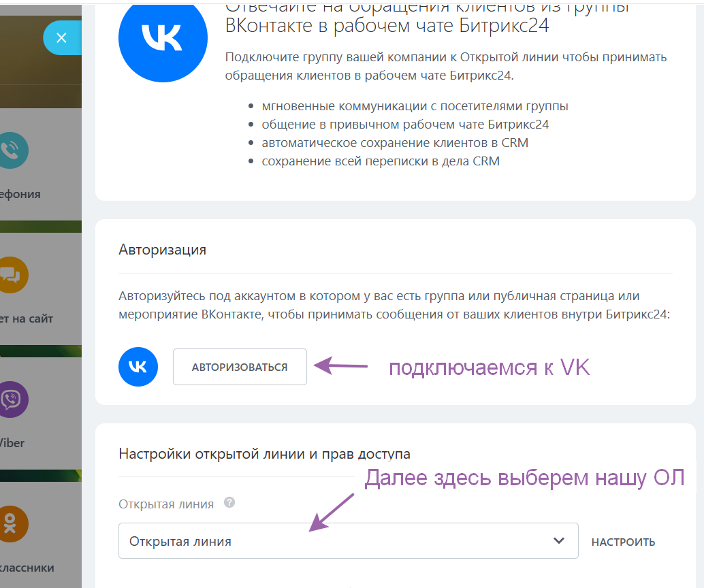Expand the Открытая линия dropdown

pyautogui.click(x=348, y=540)
